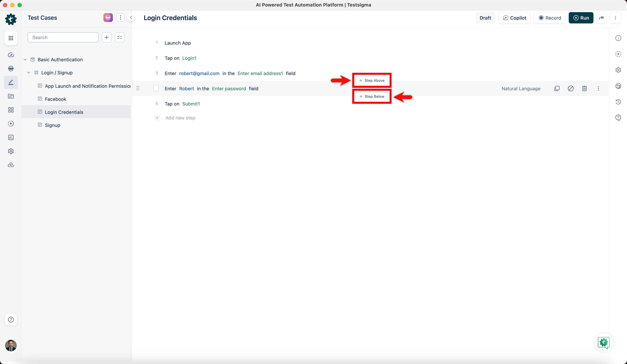627x364 pixels.
Task: Disable step using the slashed circle icon
Action: click(x=571, y=88)
